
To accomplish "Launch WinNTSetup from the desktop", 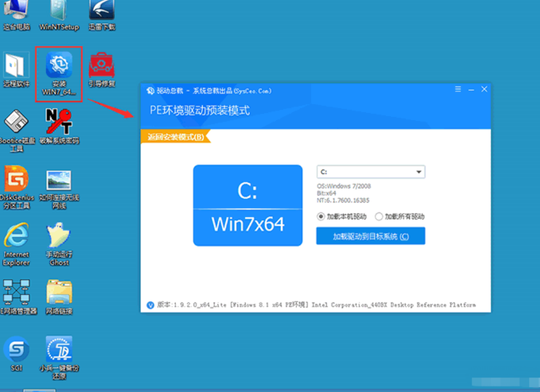I will coord(59,11).
